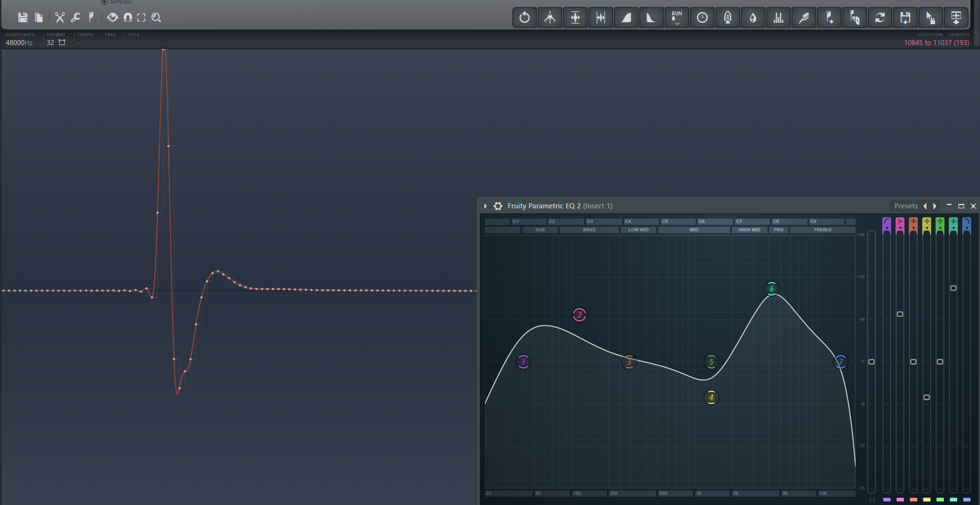Click band 7 blue filter type icon
The width and height of the screenshot is (980, 505).
(967, 225)
